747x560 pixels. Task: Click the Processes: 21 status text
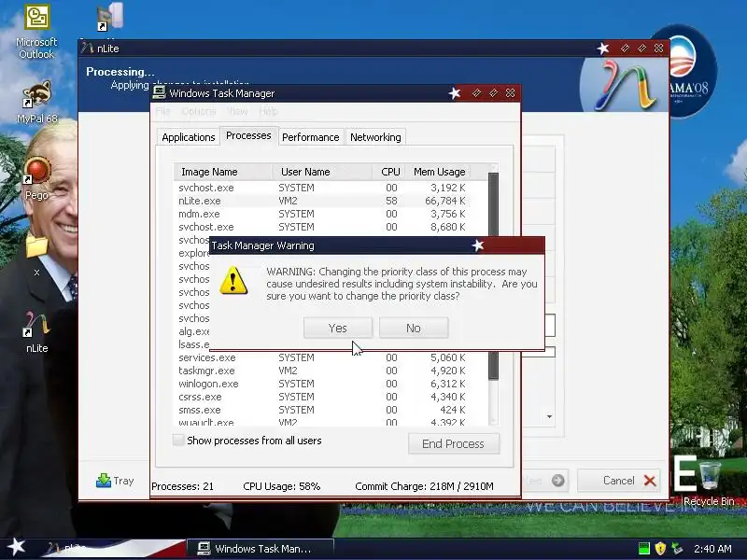click(x=182, y=486)
